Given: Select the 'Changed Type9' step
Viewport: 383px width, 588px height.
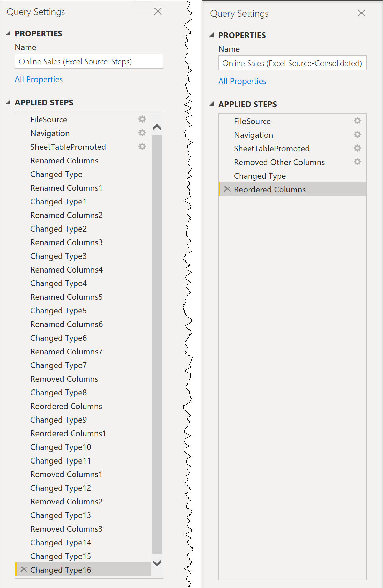Looking at the screenshot, I should coord(83,420).
